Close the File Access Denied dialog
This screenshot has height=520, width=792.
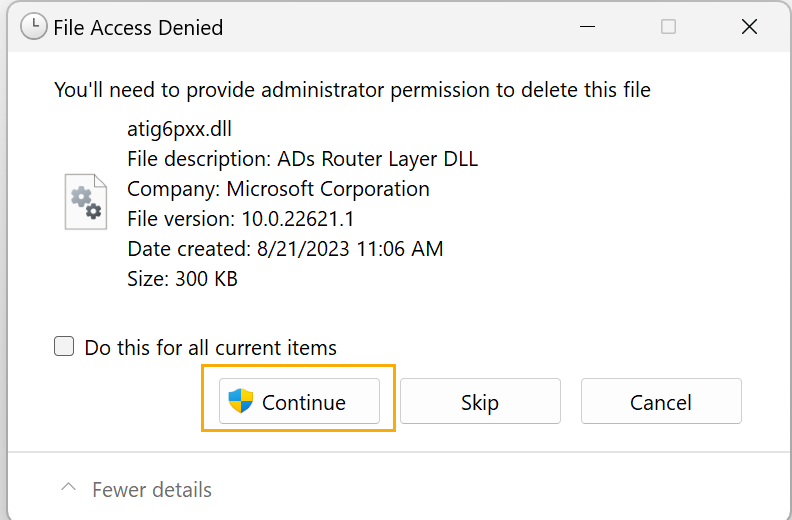point(749,26)
